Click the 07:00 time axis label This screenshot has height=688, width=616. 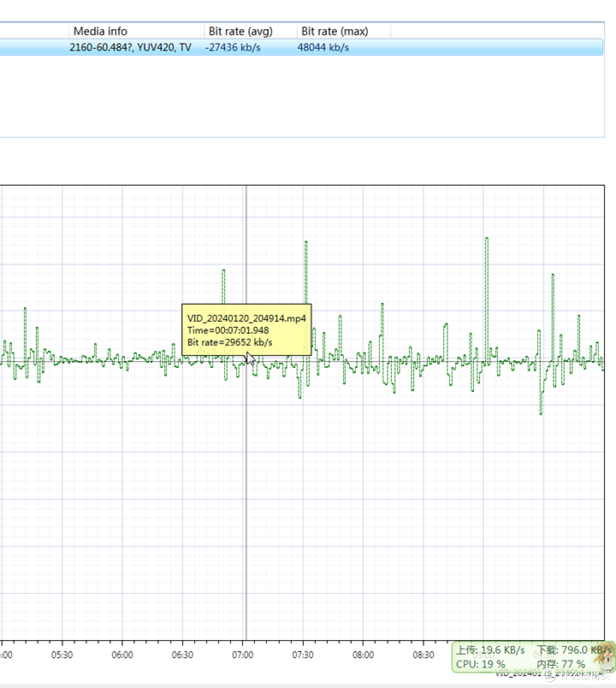[242, 655]
